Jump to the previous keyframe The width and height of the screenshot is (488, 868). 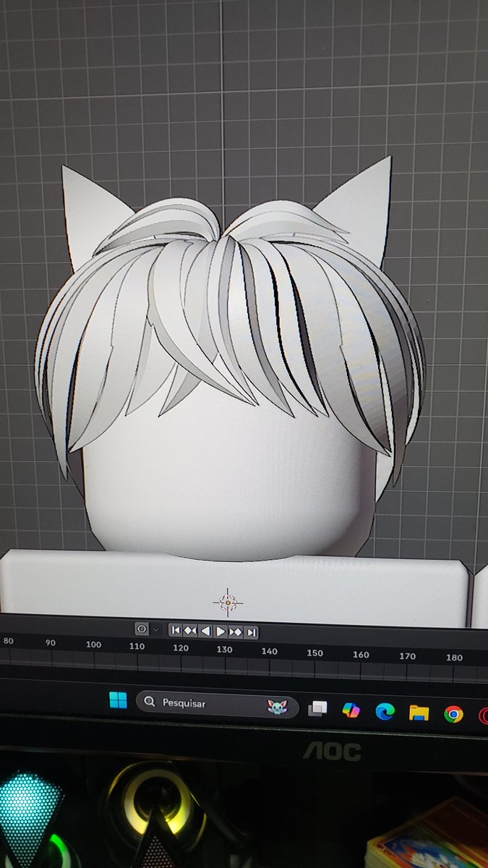coord(190,631)
